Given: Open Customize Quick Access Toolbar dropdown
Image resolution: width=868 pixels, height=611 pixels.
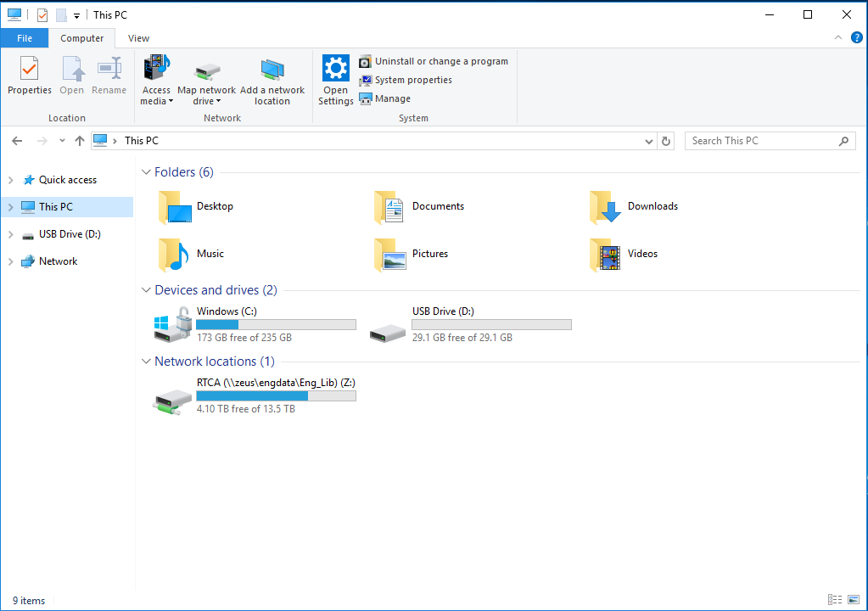Looking at the screenshot, I should pos(77,16).
